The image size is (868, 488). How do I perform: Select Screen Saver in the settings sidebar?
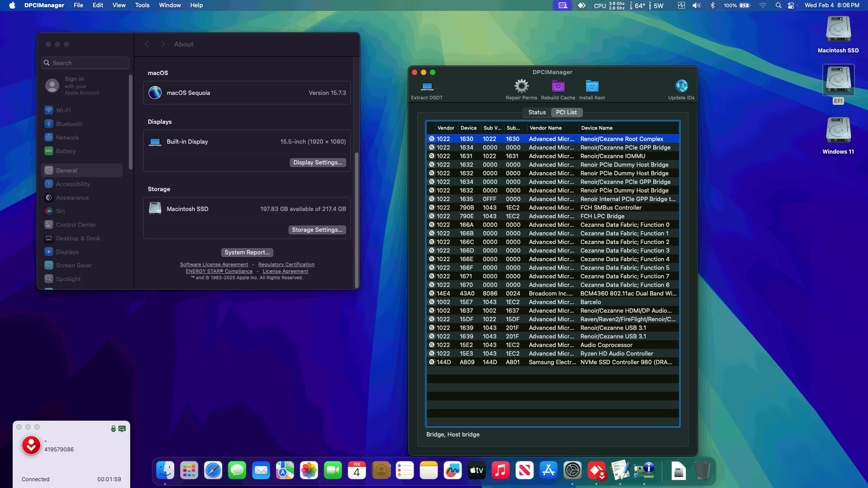pos(81,265)
